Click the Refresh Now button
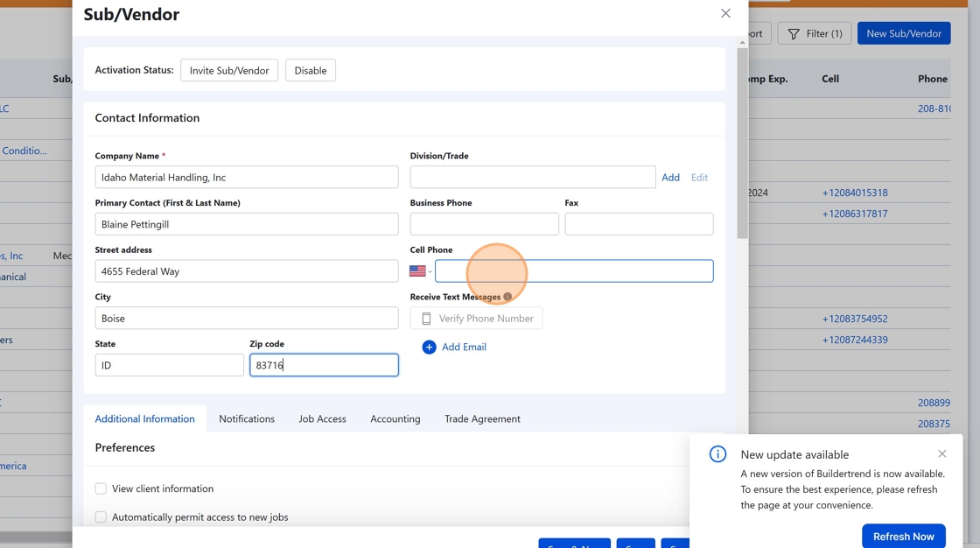The height and width of the screenshot is (548, 980). pos(903,536)
